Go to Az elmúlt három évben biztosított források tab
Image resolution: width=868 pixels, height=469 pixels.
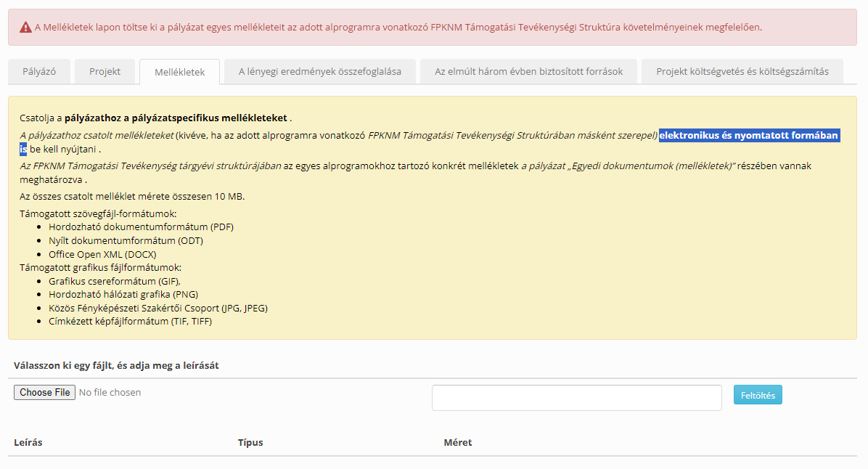point(528,72)
